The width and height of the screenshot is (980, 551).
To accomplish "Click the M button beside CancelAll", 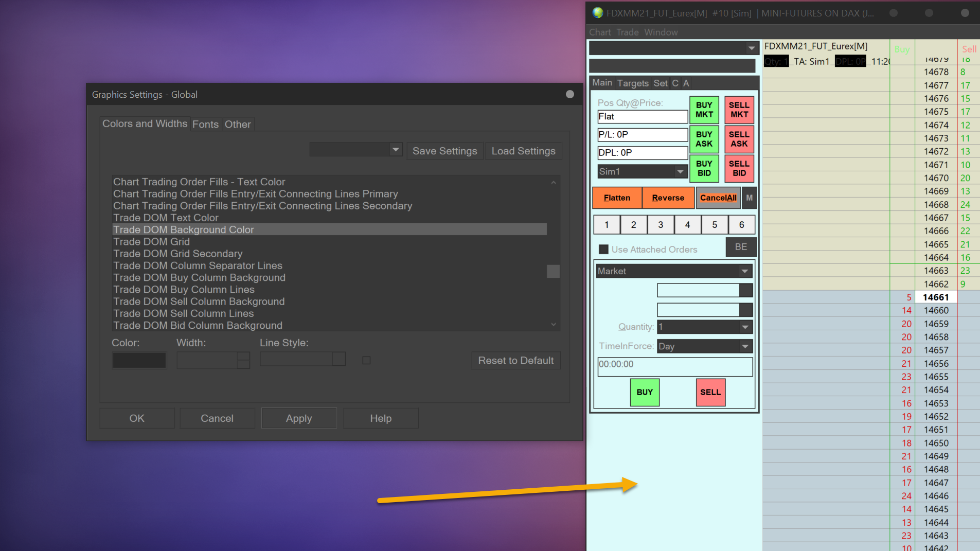I will 749,198.
